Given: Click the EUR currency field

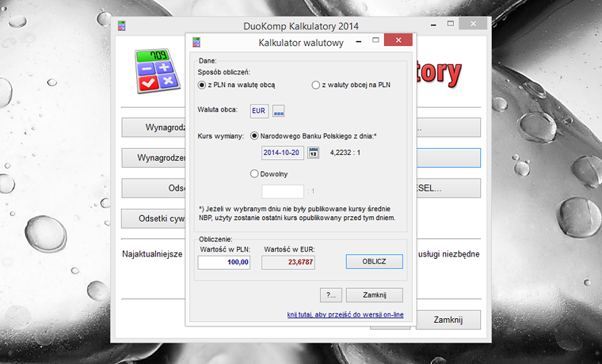Looking at the screenshot, I should (x=259, y=111).
